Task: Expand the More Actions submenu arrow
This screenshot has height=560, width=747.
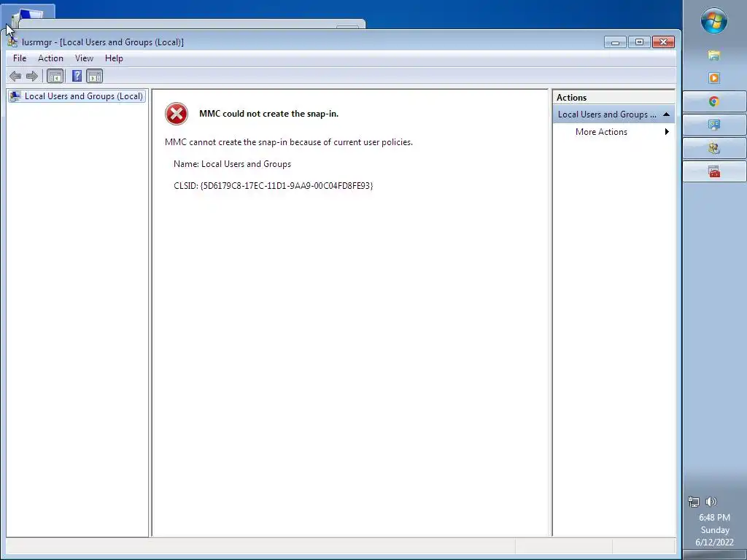Action: (x=667, y=132)
